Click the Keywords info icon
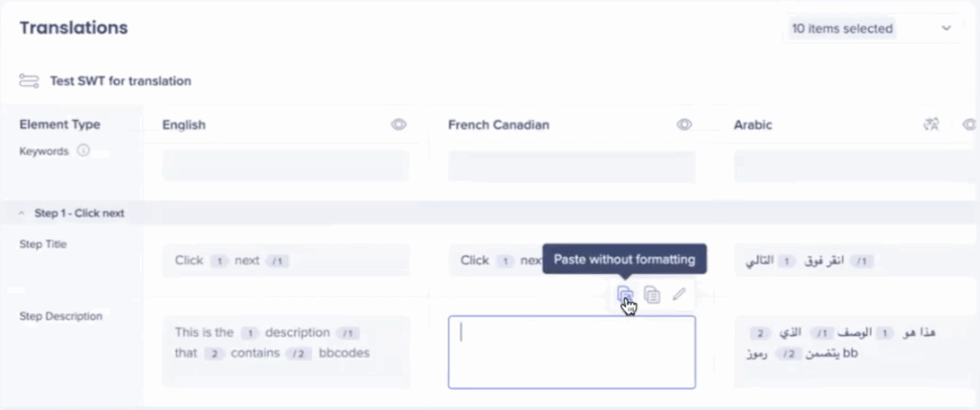The height and width of the screenshot is (410, 980). (x=83, y=150)
